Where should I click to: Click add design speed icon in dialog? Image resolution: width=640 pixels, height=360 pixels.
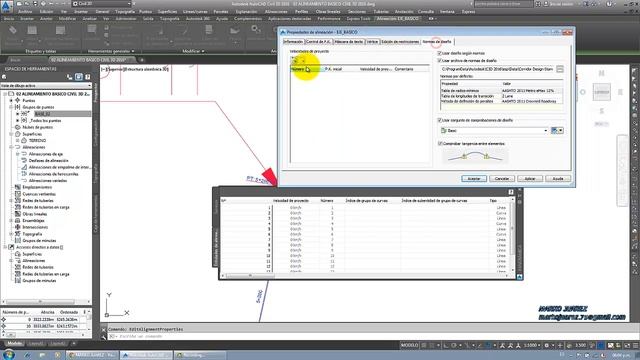(294, 60)
